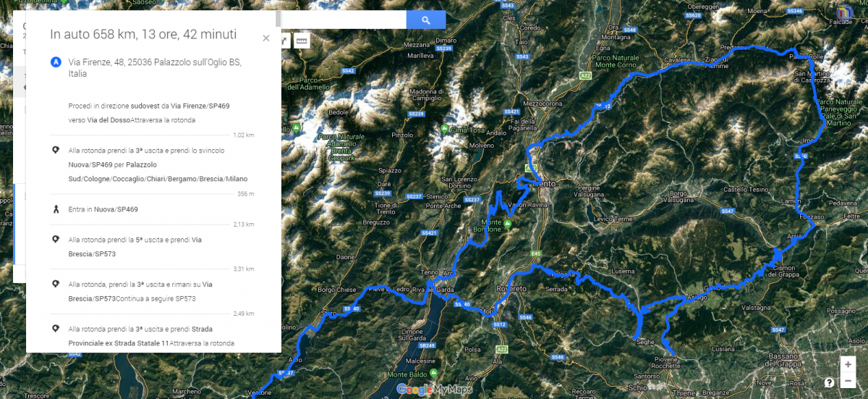868x399 pixels.
Task: Click the Google My Maps logo
Action: pos(434,390)
